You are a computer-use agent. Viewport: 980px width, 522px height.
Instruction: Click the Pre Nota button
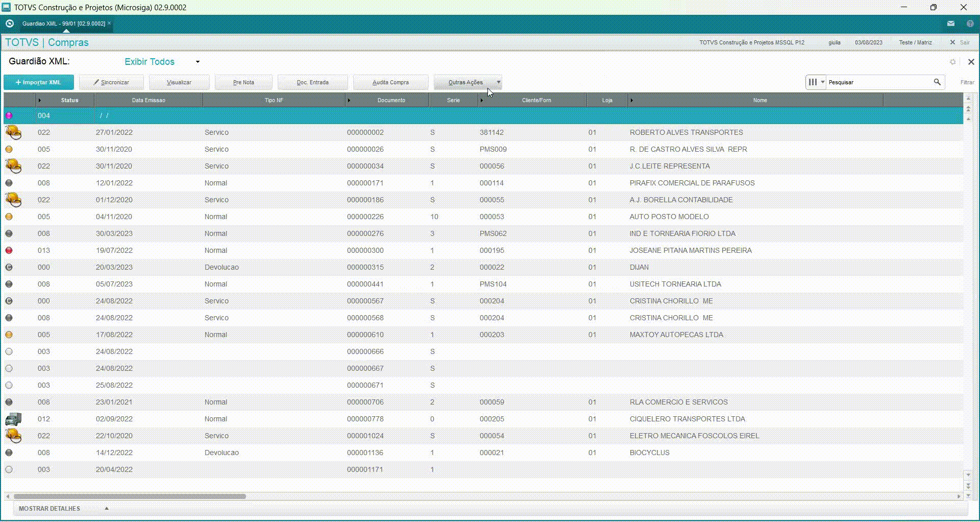click(x=243, y=82)
